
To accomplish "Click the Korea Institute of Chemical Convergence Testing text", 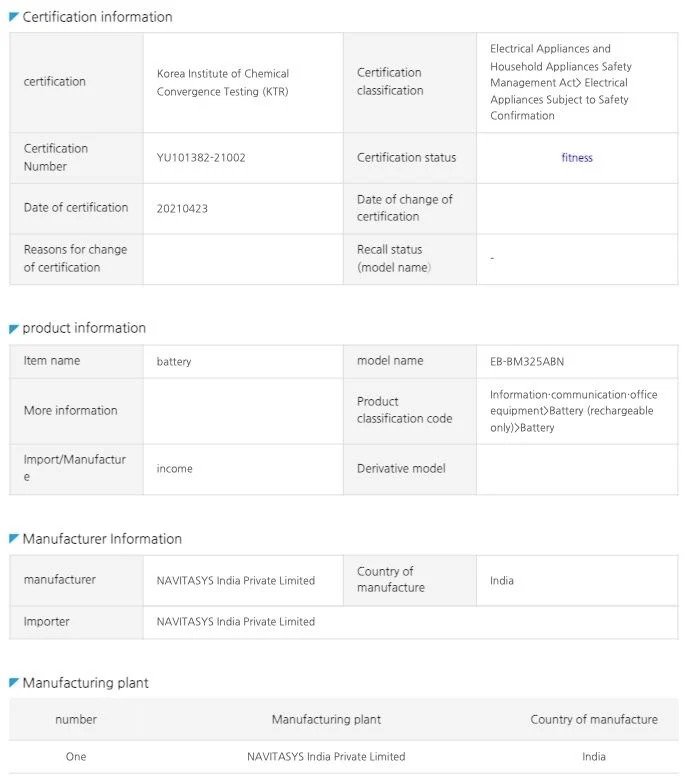I will point(223,82).
